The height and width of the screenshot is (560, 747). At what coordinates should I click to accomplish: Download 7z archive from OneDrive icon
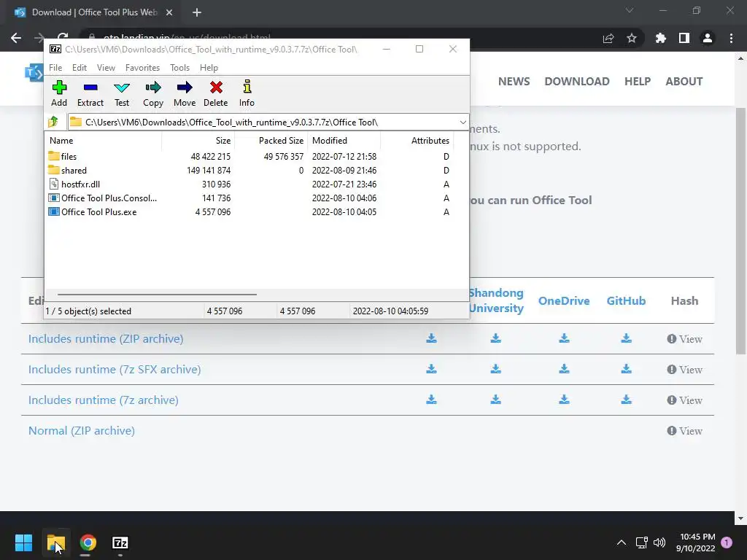click(564, 400)
